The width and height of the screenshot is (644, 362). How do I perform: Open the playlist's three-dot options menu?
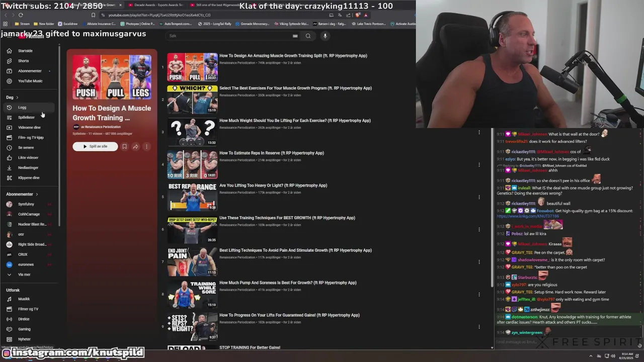(x=146, y=146)
